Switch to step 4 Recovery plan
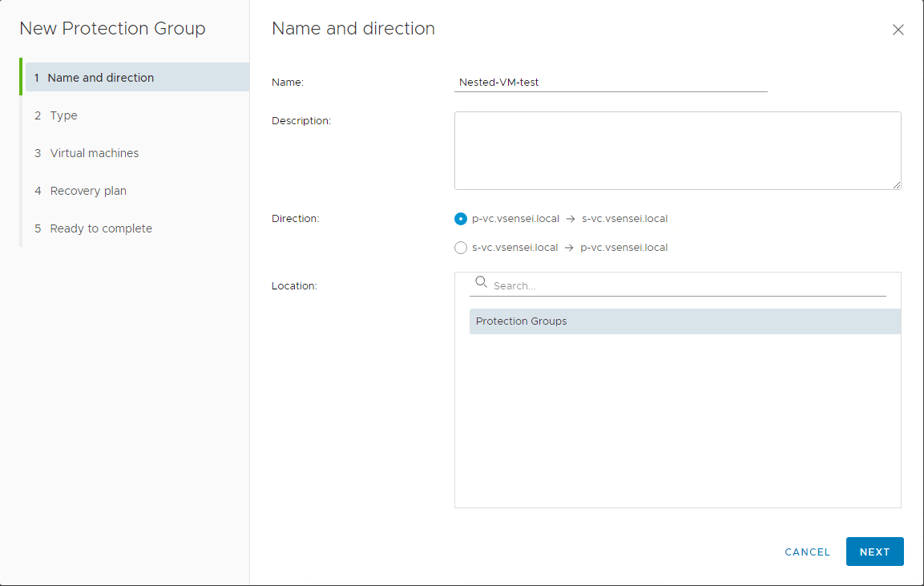Viewport: 924px width, 586px height. pyautogui.click(x=88, y=191)
